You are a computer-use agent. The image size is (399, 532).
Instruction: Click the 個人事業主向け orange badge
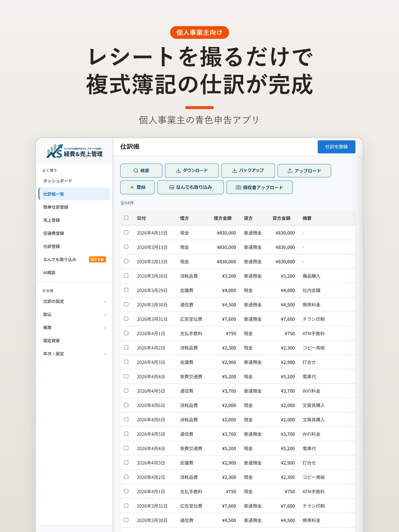coord(199,32)
